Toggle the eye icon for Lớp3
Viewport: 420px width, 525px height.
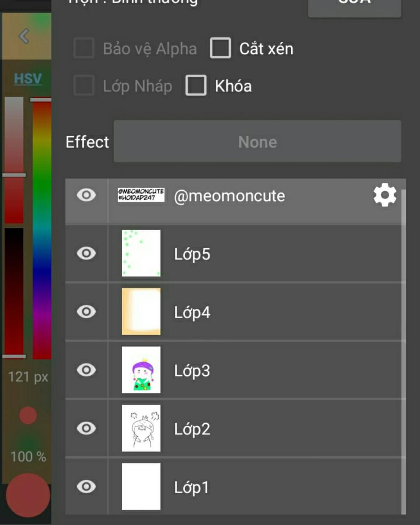pyautogui.click(x=86, y=370)
